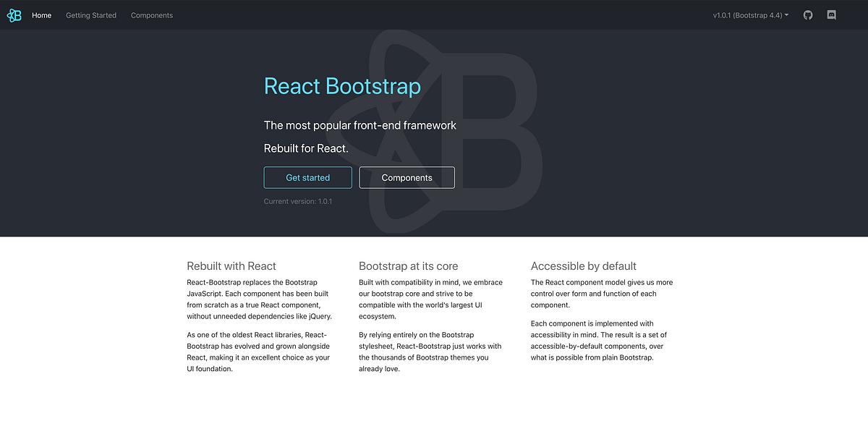Click the Current version: 1.0.1 text
868x442 pixels.
click(298, 201)
